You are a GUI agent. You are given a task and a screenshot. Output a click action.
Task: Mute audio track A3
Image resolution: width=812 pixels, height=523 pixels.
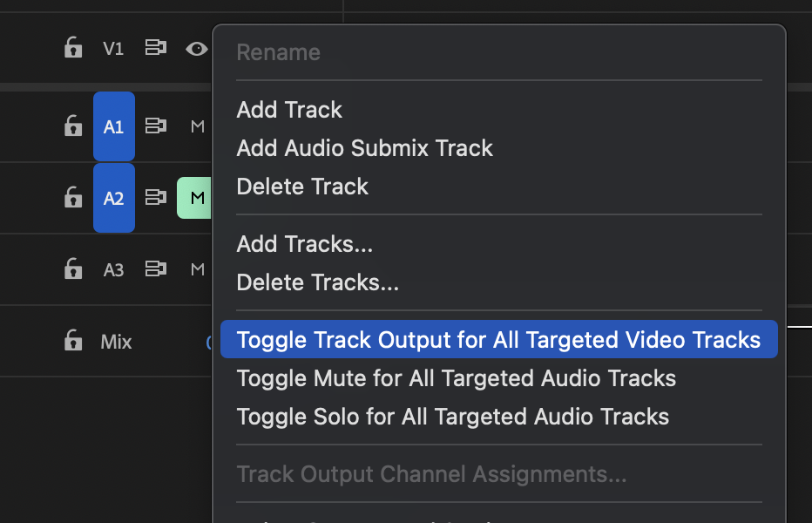[x=196, y=269]
